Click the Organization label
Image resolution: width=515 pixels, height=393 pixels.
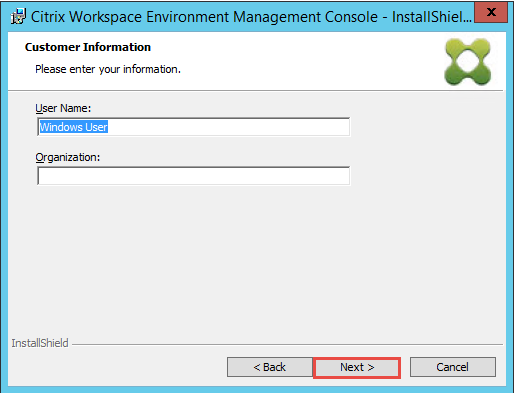(68, 157)
